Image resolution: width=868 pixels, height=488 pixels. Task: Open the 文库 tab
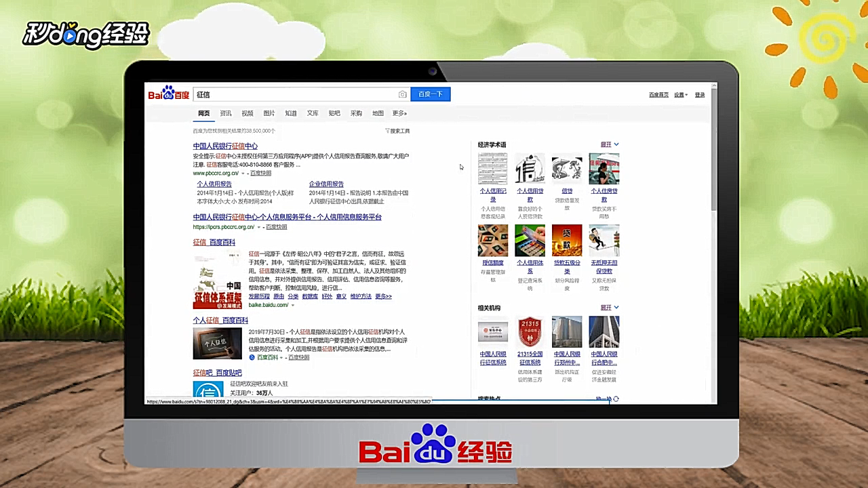[313, 113]
